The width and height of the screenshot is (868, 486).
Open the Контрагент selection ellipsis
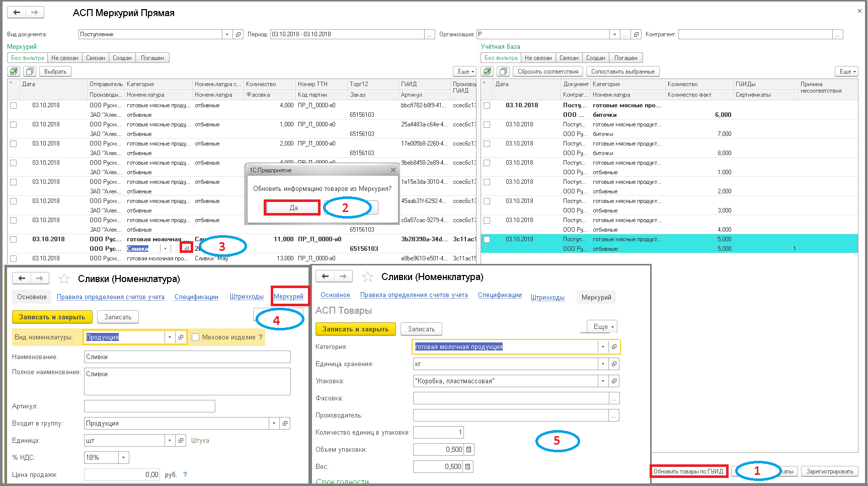(x=838, y=34)
